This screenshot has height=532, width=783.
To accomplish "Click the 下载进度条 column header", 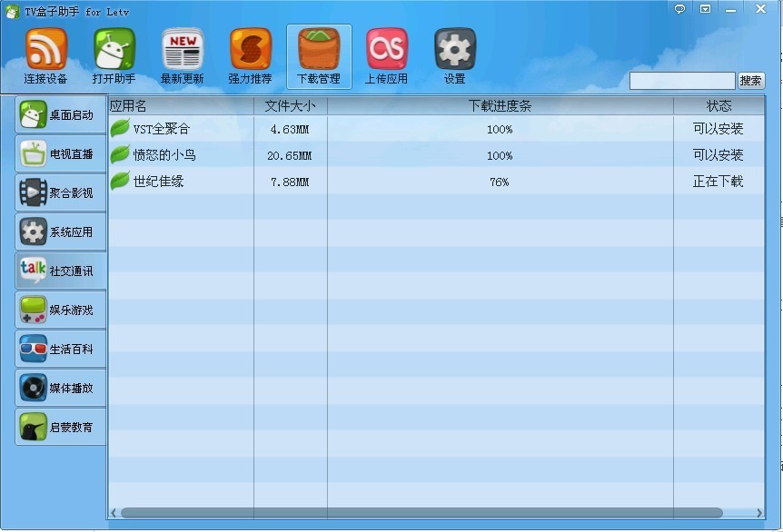I will pos(500,106).
